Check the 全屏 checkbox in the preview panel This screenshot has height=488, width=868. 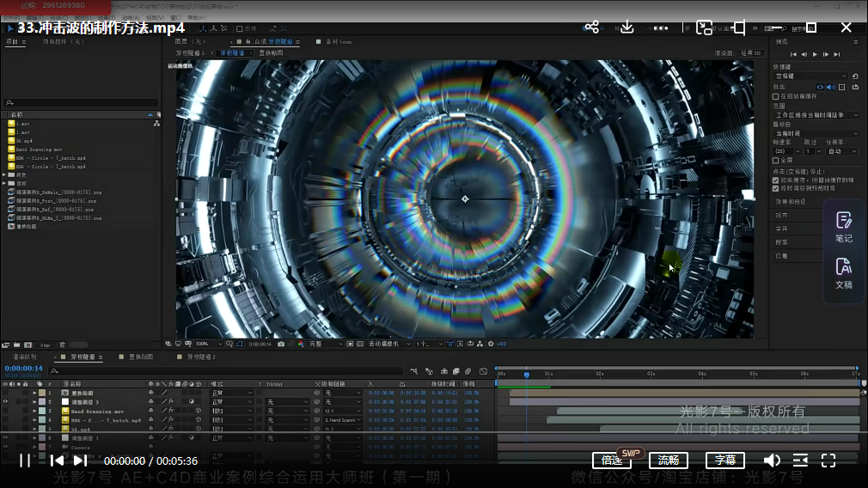coord(776,161)
